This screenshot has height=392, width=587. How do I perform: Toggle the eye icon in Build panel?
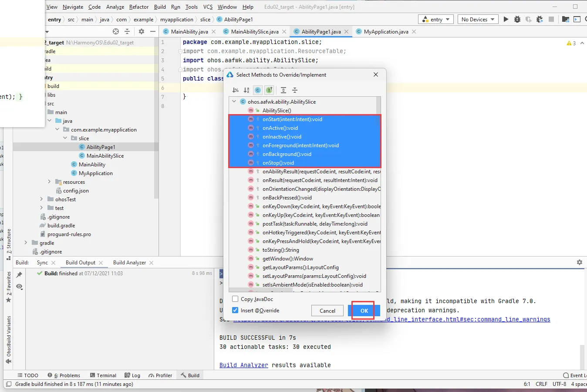pos(19,287)
